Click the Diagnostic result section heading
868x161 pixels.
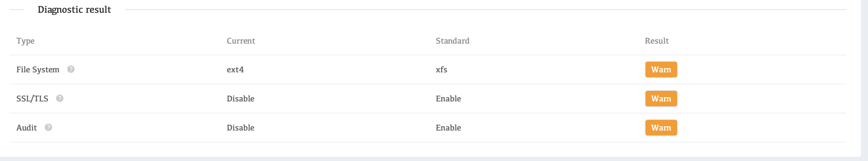coord(74,10)
